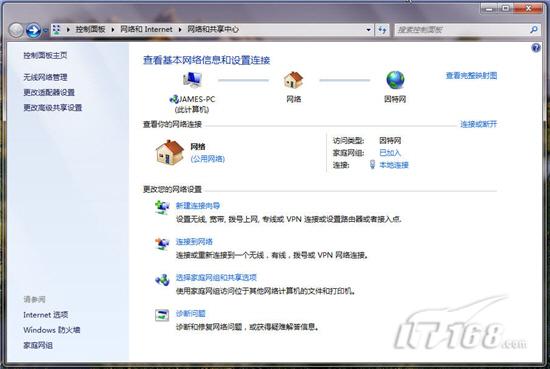Open the 新建连接向导 link
Viewport: 550px width, 369px height.
[x=198, y=206]
